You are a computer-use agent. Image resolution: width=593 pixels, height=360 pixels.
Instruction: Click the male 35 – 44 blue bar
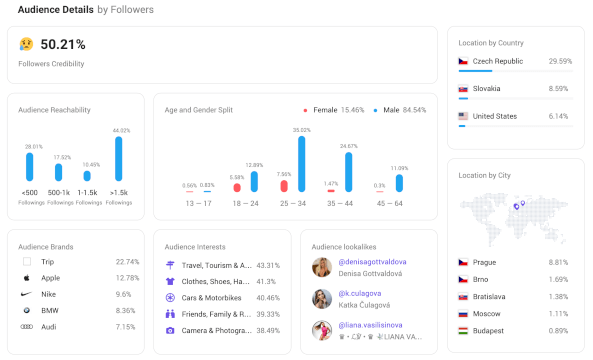(349, 172)
